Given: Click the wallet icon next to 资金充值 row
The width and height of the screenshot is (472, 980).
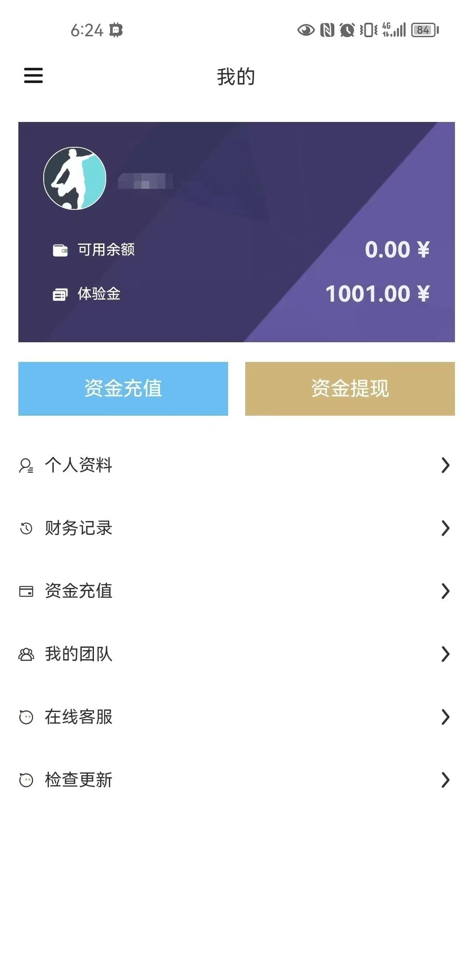Looking at the screenshot, I should [x=26, y=591].
